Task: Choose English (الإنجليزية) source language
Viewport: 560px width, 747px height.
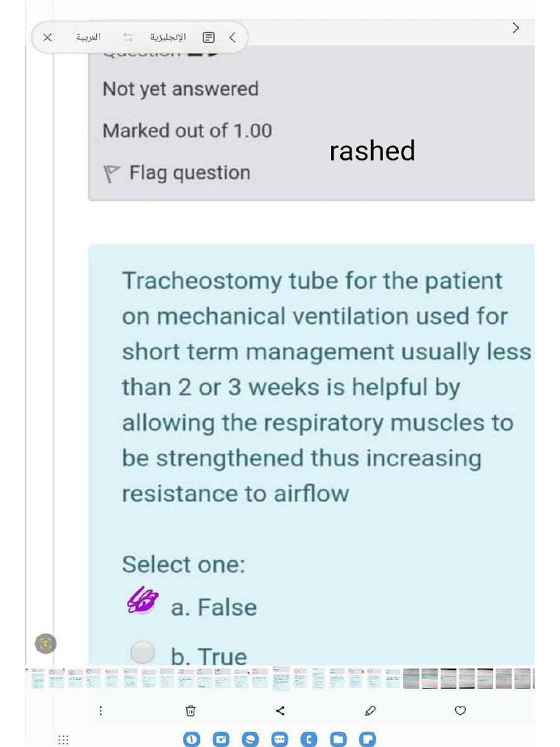Action: click(x=168, y=37)
